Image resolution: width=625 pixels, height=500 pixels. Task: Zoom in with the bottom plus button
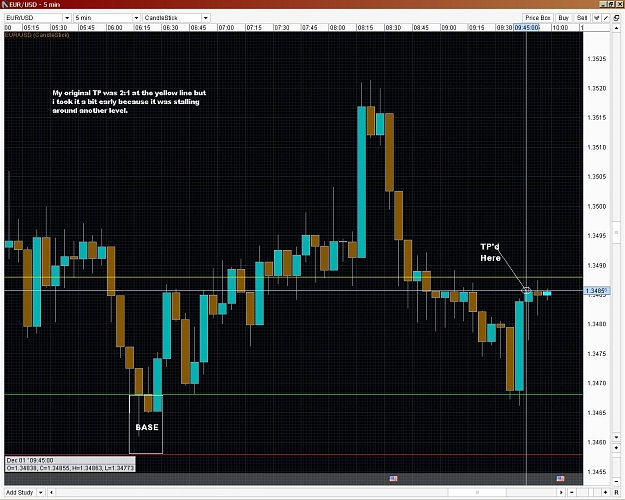pyautogui.click(x=606, y=492)
